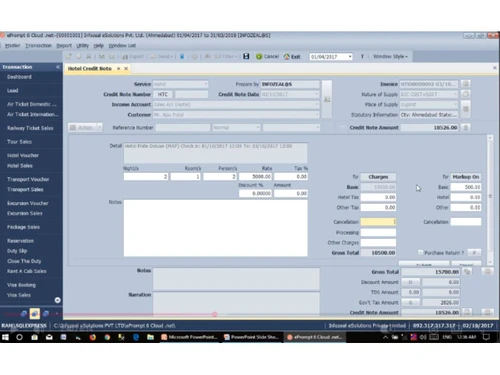Click the P button beside Purchase Return
This screenshot has height=375, width=500.
click(474, 253)
